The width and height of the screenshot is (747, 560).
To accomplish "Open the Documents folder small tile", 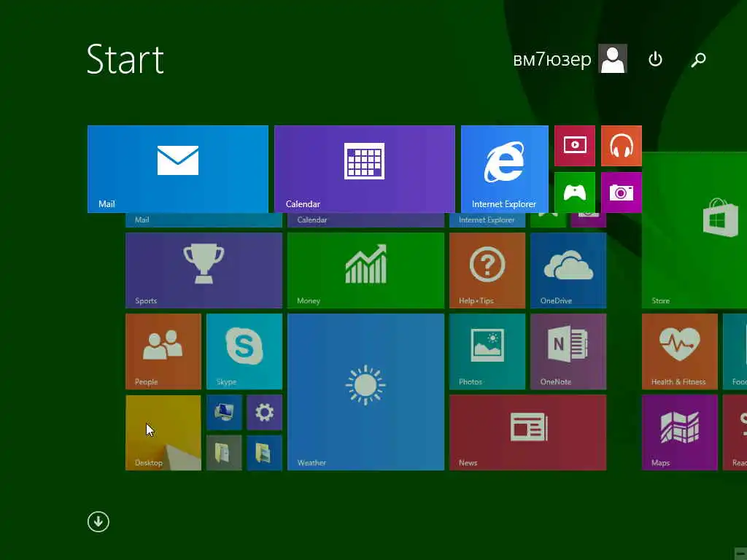I will pos(225,453).
